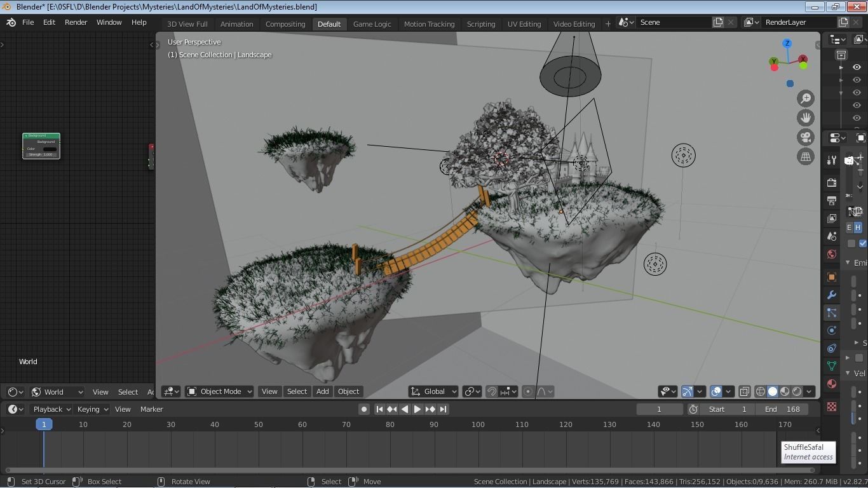The height and width of the screenshot is (488, 868).
Task: Toggle the checked blue checkbox in properties
Action: pyautogui.click(x=863, y=243)
